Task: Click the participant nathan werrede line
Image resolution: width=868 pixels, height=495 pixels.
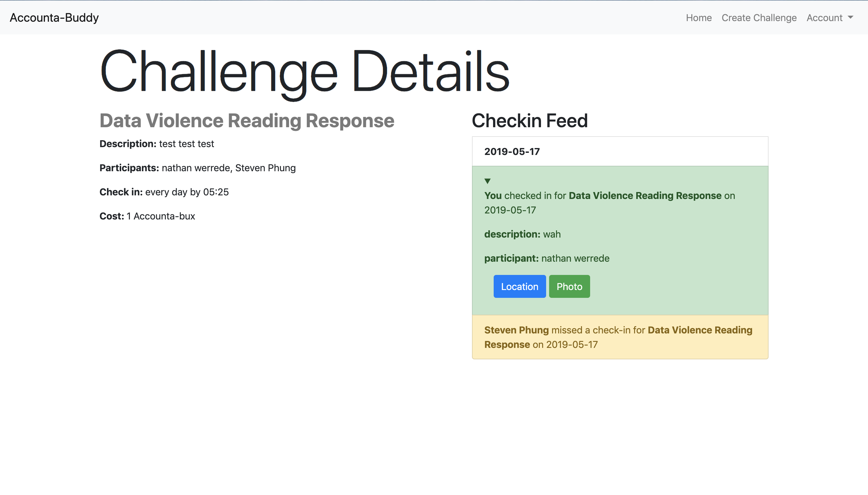Action: (547, 258)
